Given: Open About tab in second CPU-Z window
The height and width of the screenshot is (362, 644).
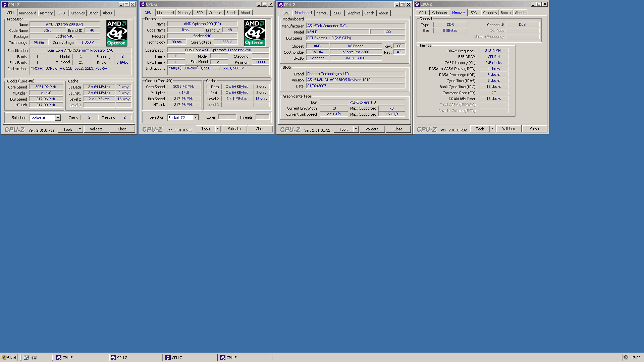Looking at the screenshot, I should (x=245, y=13).
